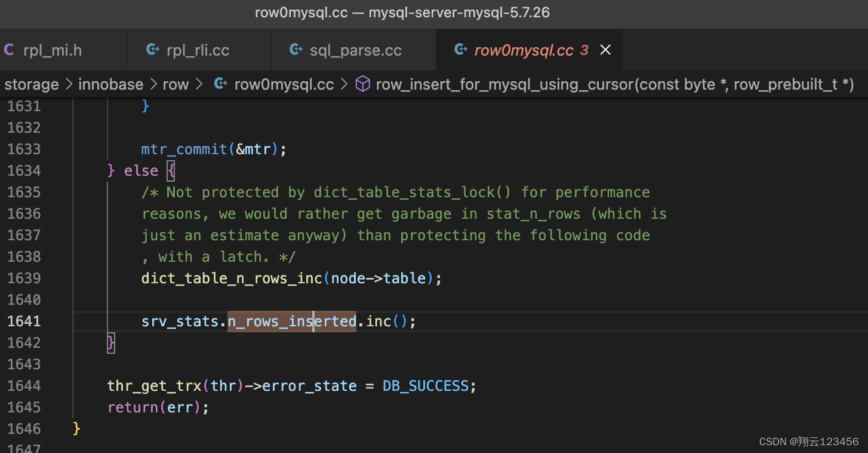868x453 pixels.
Task: Select the sql_parse.cc tab
Action: (355, 50)
